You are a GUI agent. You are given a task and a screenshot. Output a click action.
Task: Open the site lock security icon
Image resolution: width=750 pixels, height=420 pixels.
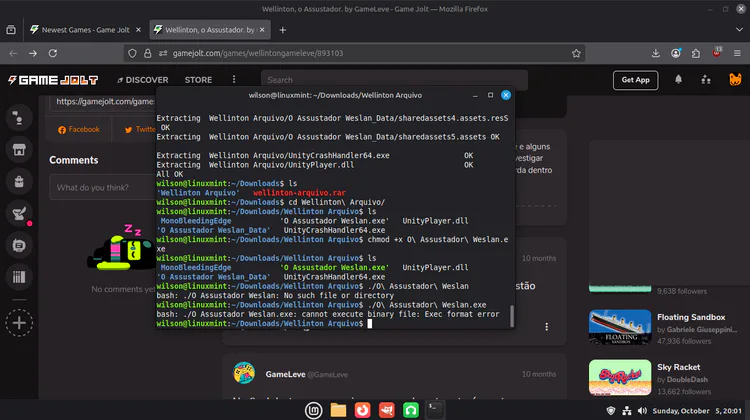(147, 54)
